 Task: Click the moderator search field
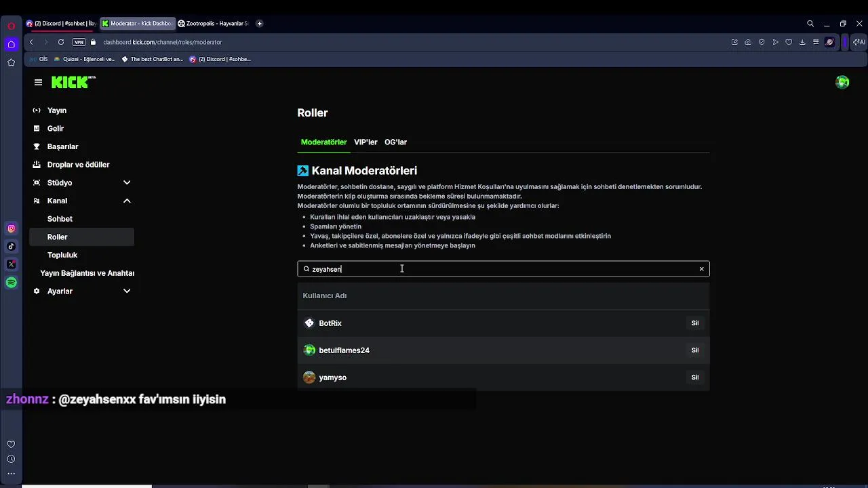(503, 269)
